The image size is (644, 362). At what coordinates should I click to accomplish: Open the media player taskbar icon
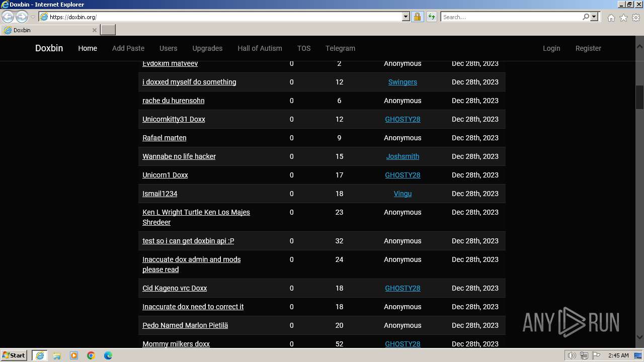tap(74, 355)
